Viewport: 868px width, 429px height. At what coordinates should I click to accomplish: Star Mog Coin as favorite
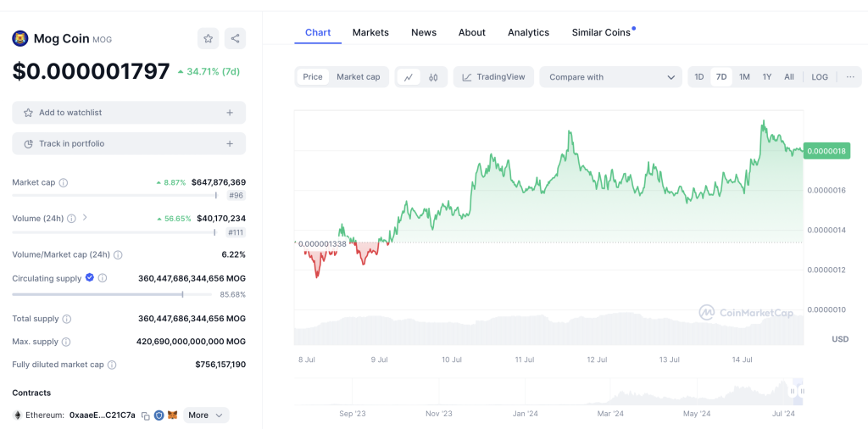coord(209,39)
